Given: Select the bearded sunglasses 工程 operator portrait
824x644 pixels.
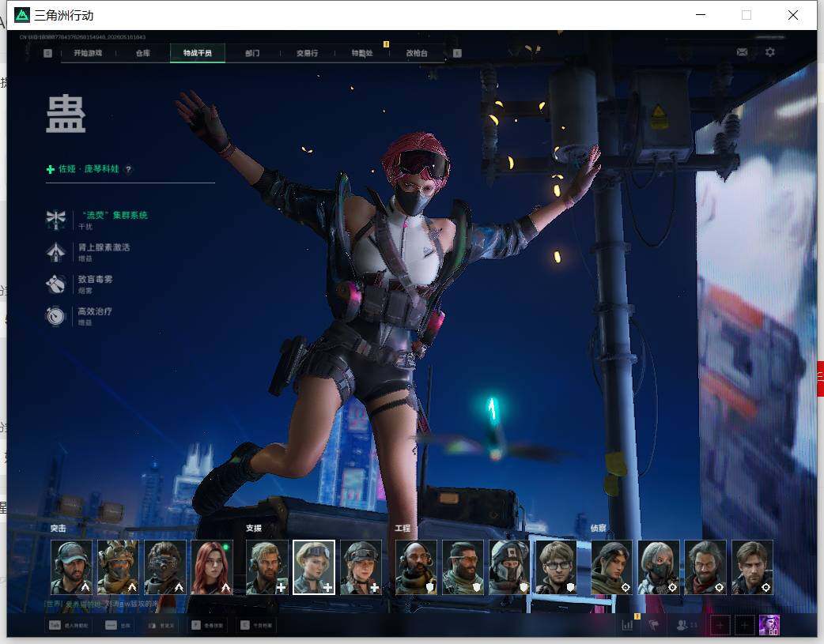Looking at the screenshot, I should point(463,567).
